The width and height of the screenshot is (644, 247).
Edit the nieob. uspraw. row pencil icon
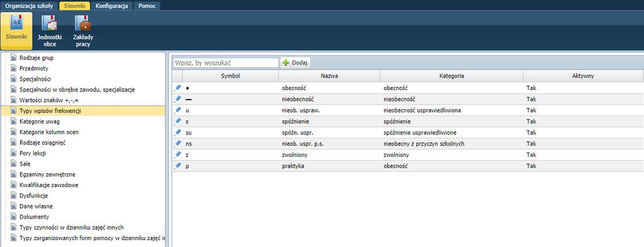point(178,110)
